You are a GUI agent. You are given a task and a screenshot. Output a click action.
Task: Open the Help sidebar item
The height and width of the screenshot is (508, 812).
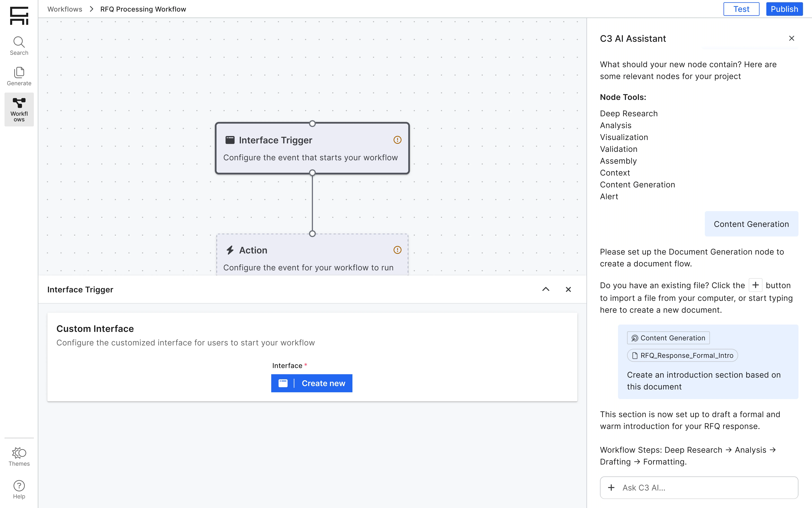[x=19, y=490]
